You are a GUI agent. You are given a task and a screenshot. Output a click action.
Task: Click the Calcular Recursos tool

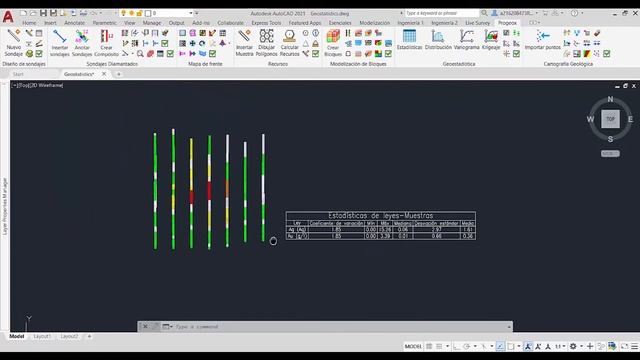pos(289,42)
